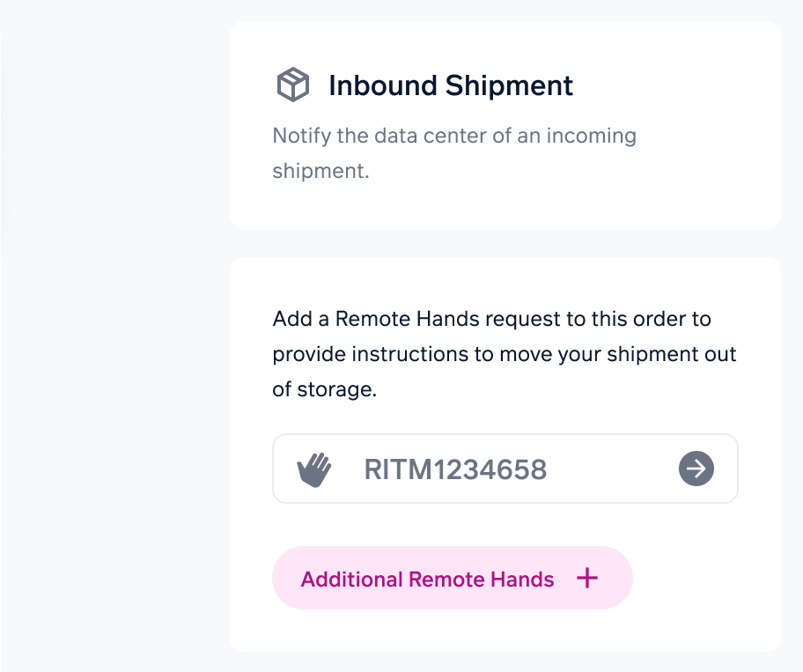Image resolution: width=803 pixels, height=672 pixels.
Task: Click the 'Additional Remote Hands' label text
Action: pos(427,580)
